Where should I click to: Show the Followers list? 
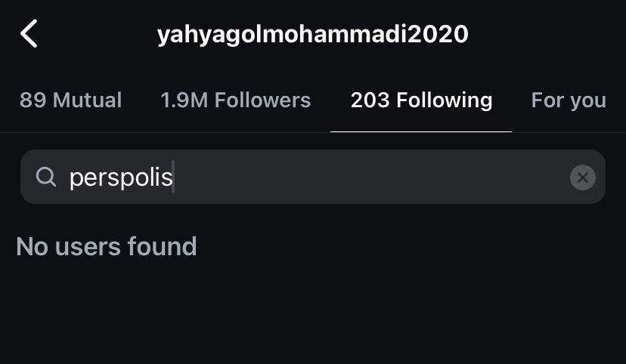[x=235, y=100]
